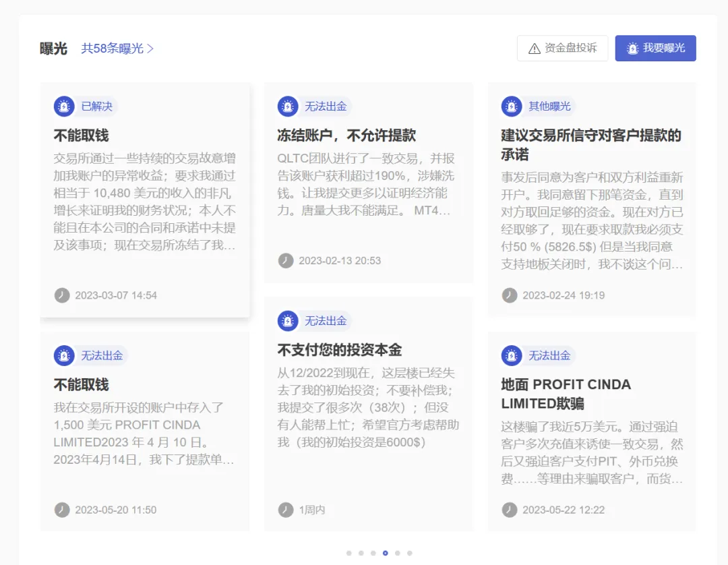Click the 资金盘投诉 button
Screen dimensions: 728x565
coord(562,49)
